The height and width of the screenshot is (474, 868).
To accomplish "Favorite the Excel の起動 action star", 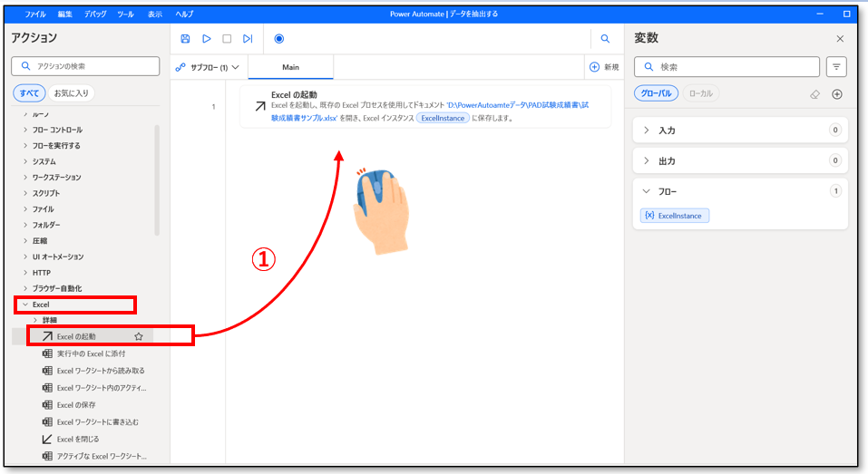I will click(139, 336).
